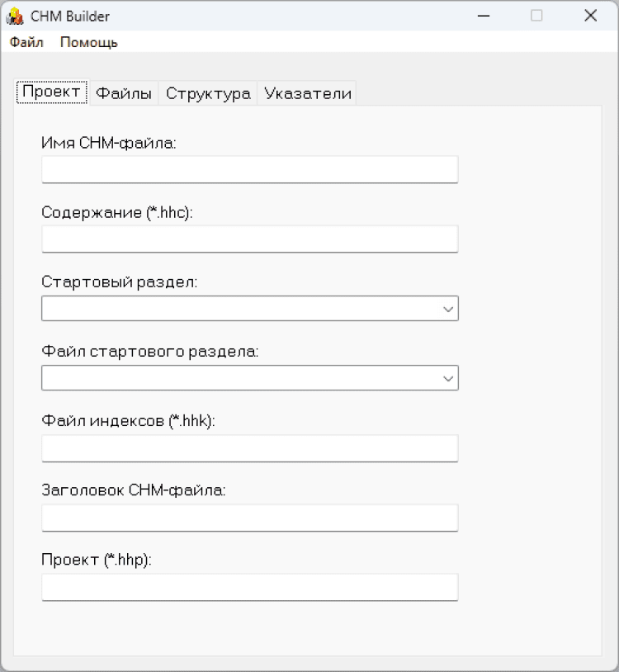Select the Проект (*.hhp) text box
Screen dimensions: 619x672
(x=249, y=587)
